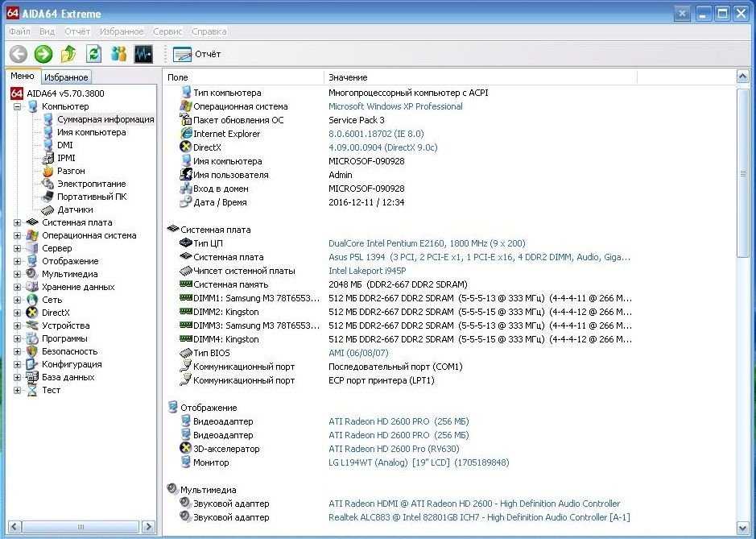Click the green Forward arrow toolbar icon
The image size is (756, 539).
[43, 54]
